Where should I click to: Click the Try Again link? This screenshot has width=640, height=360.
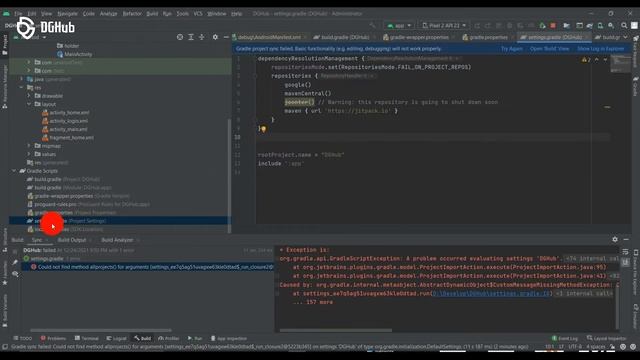(x=511, y=49)
